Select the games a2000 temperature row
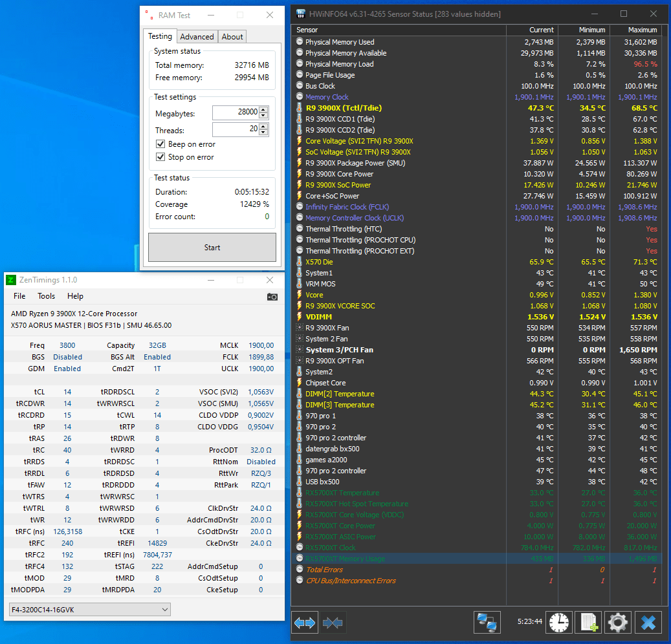The width and height of the screenshot is (671, 644). click(477, 460)
